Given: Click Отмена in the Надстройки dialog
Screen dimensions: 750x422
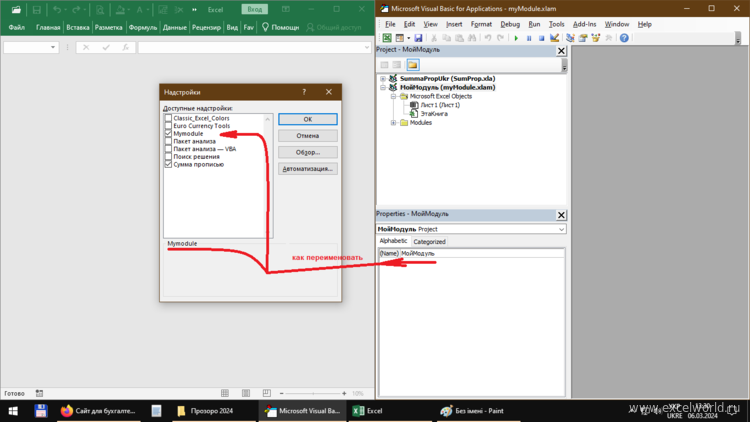Looking at the screenshot, I should coord(308,136).
